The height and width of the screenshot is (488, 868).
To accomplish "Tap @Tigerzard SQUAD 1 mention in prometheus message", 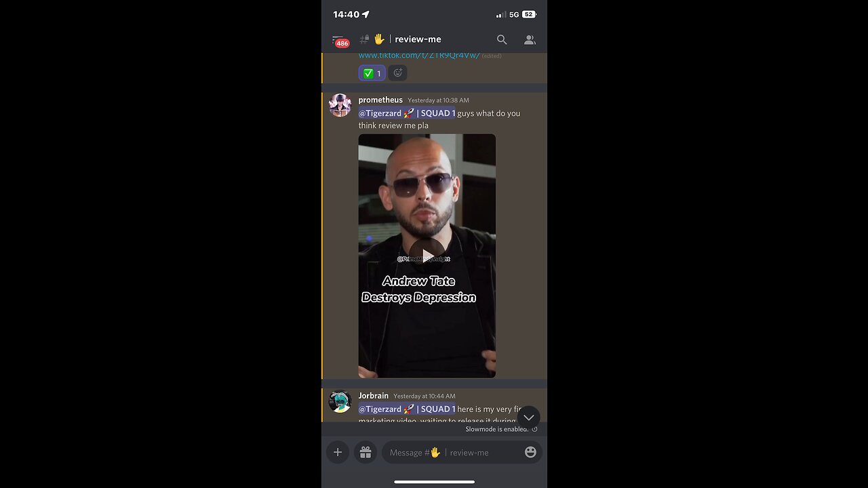I will pyautogui.click(x=407, y=113).
